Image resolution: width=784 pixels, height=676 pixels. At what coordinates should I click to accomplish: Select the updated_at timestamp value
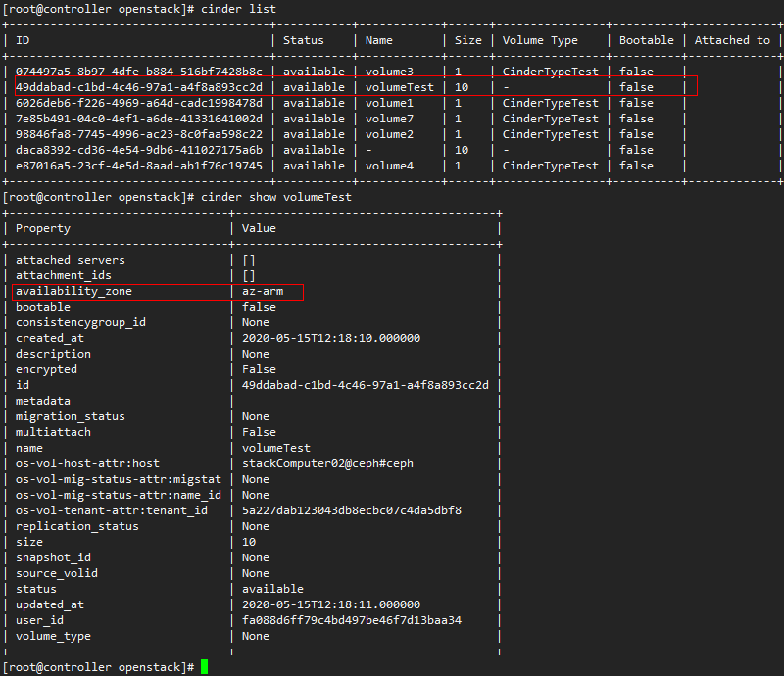click(331, 604)
